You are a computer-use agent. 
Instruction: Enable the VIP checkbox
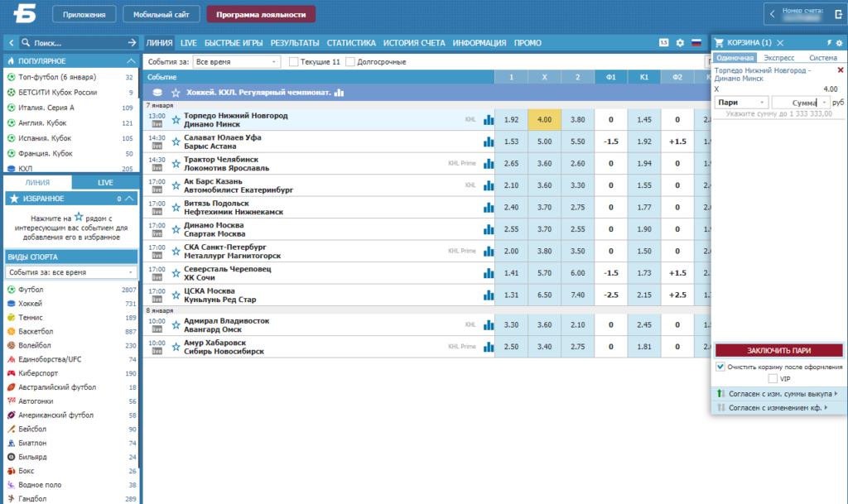[x=773, y=378]
